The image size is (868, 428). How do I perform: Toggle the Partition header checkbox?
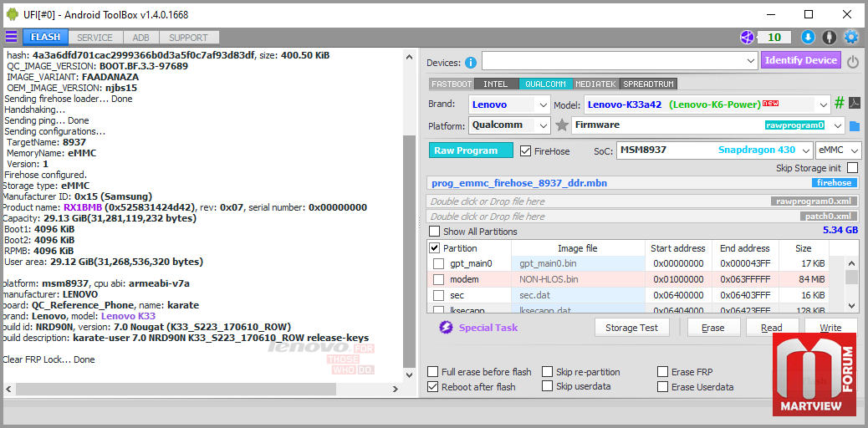coord(435,248)
